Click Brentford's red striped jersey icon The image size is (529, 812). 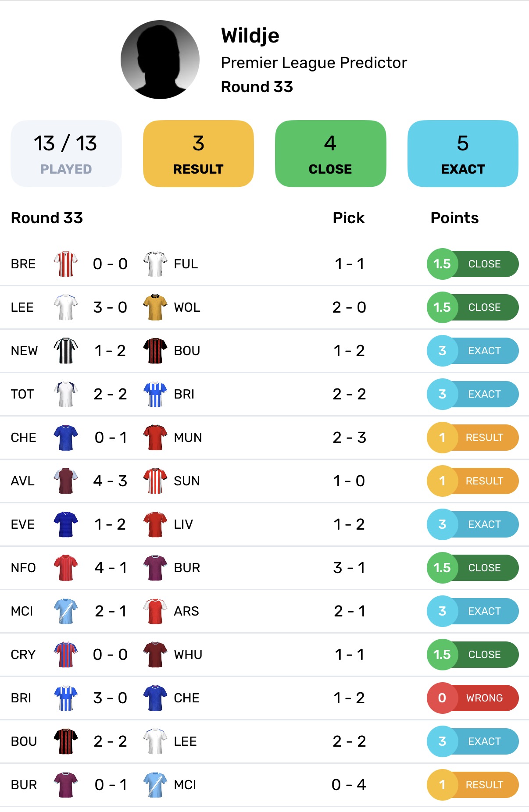point(66,264)
